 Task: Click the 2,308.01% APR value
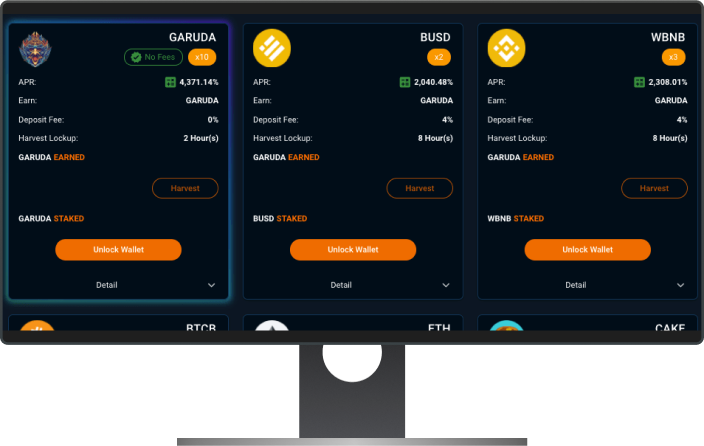pos(668,82)
